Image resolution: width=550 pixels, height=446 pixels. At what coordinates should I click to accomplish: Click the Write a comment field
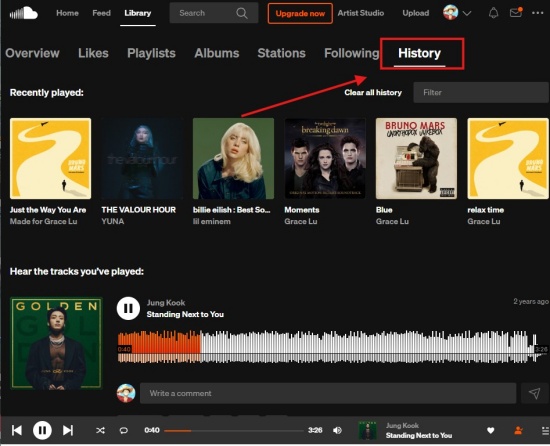point(328,393)
